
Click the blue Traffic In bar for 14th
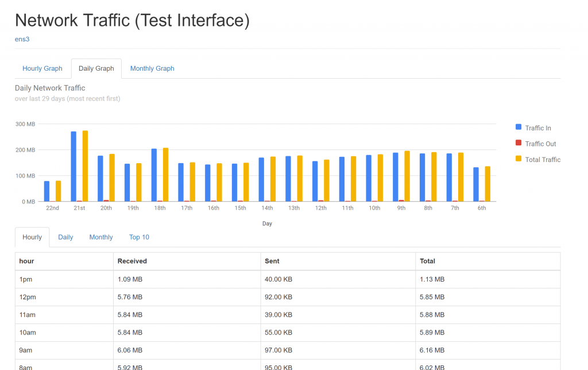pyautogui.click(x=261, y=179)
